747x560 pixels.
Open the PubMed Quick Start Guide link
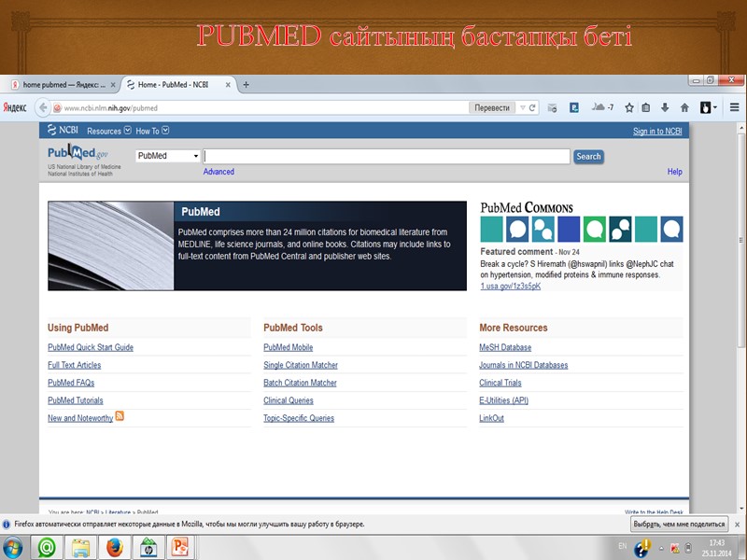pyautogui.click(x=91, y=347)
